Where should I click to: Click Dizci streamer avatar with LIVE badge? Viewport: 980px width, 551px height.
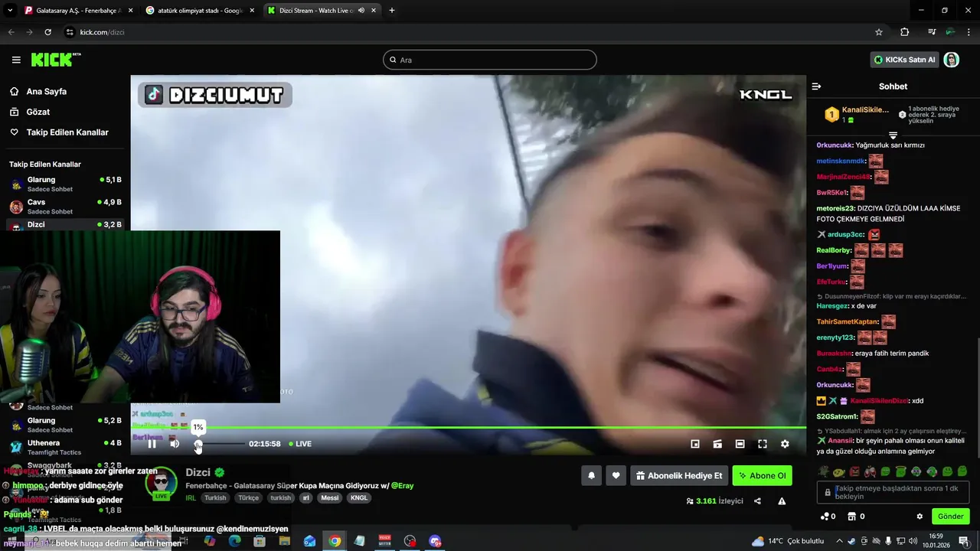point(162,483)
